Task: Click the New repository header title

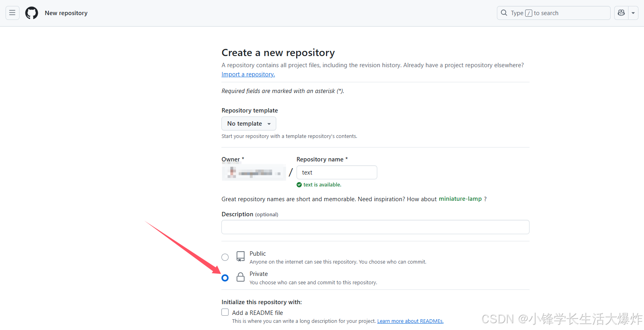Action: point(66,13)
